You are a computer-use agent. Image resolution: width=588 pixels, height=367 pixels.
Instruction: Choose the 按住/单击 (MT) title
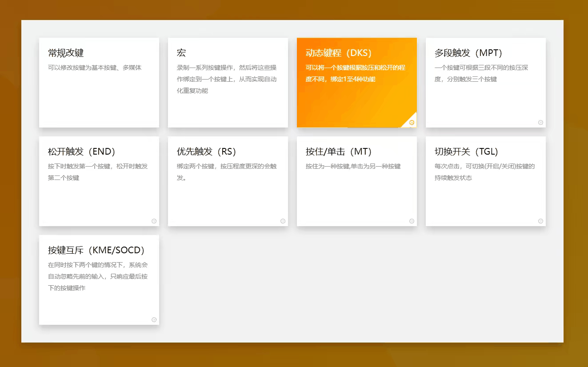coord(338,152)
